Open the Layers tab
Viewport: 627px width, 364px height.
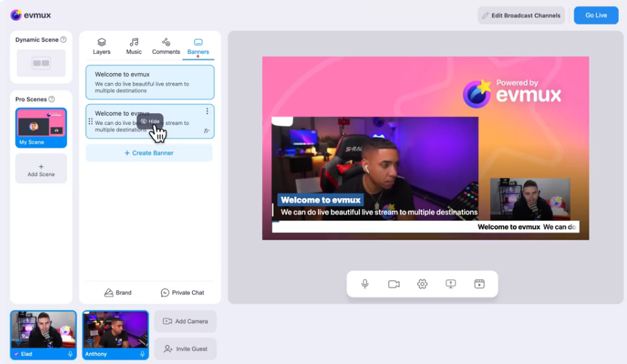point(102,46)
